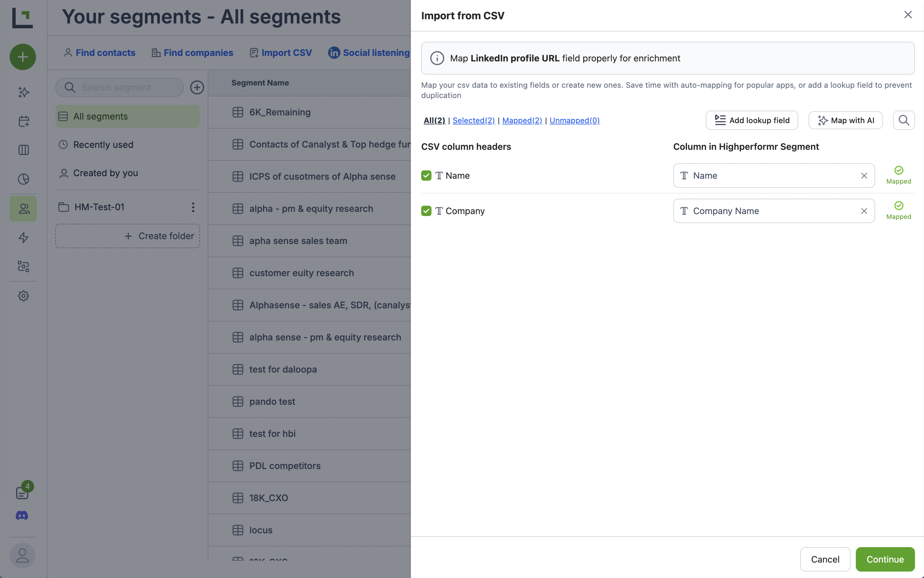Uncheck the Name CSV column checkbox

click(x=426, y=176)
